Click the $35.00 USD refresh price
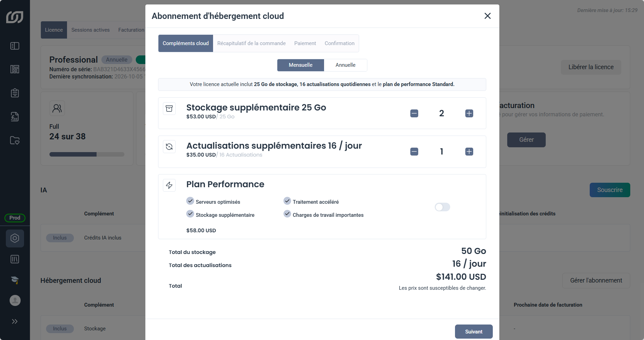This screenshot has height=340, width=644. pyautogui.click(x=201, y=155)
